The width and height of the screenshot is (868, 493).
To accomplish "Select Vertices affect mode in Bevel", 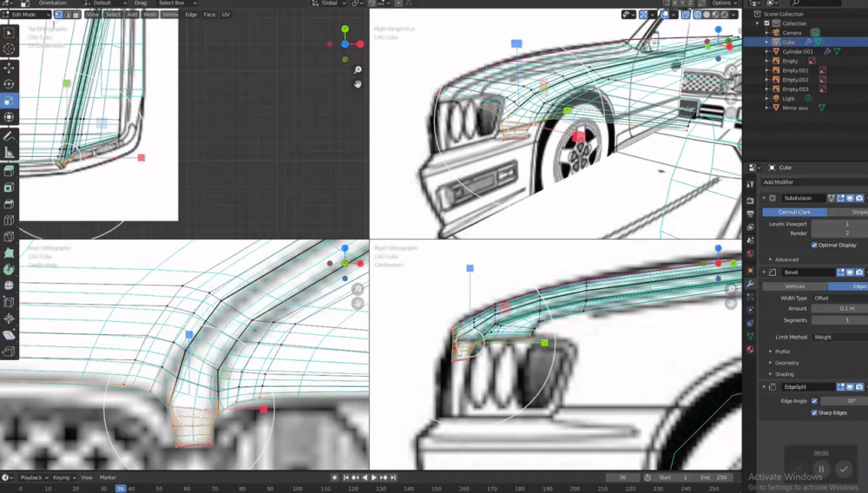I will coord(794,286).
